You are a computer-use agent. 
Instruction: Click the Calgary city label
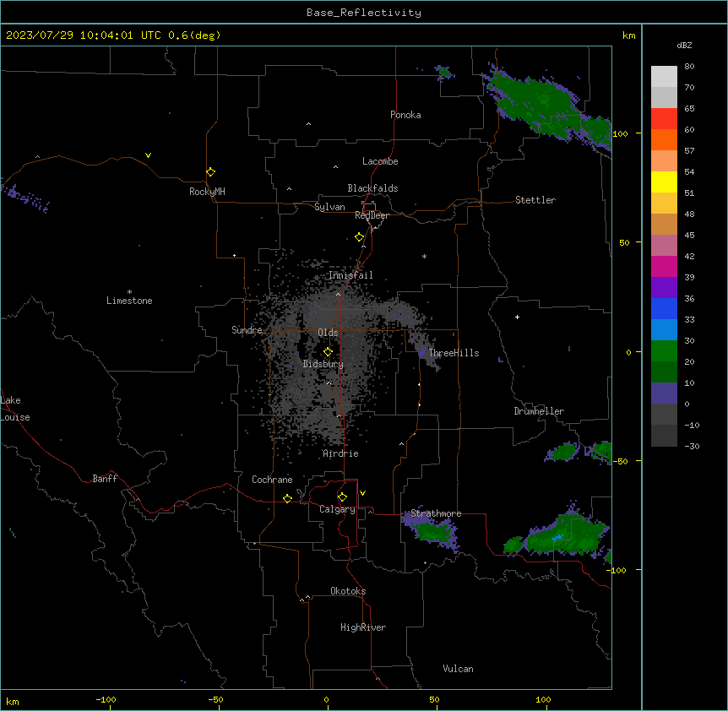(x=337, y=509)
